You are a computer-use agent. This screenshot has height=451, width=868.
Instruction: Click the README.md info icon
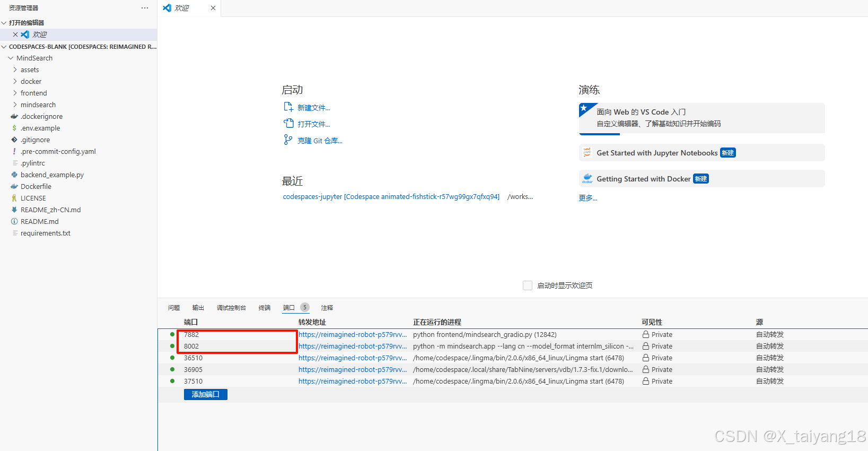(14, 222)
